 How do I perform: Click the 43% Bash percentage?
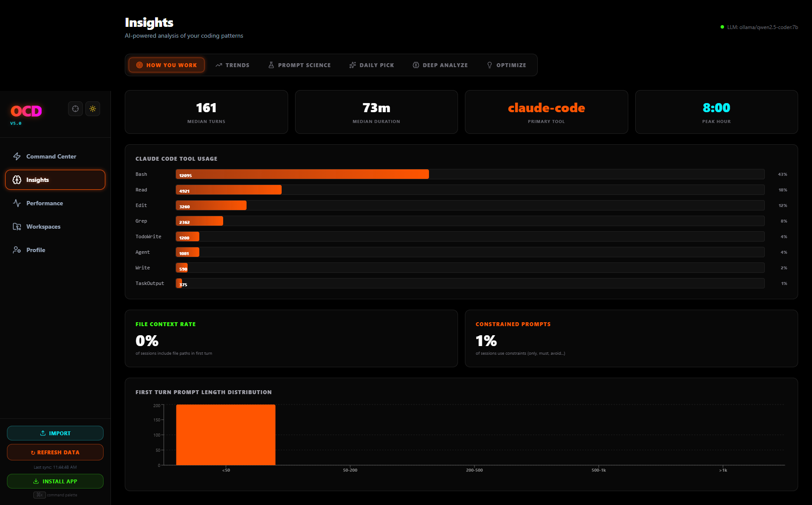(783, 174)
